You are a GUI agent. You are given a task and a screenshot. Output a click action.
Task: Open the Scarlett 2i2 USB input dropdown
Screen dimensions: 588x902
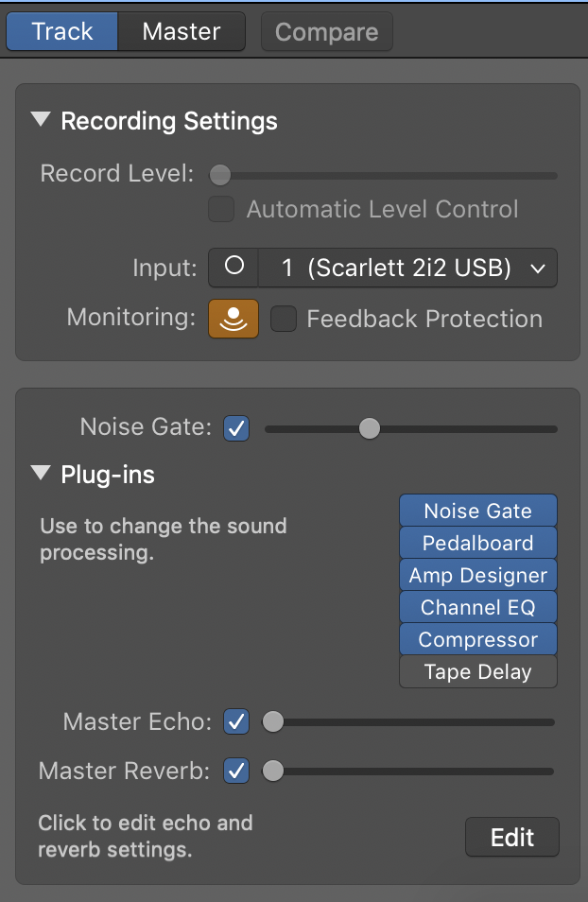click(x=408, y=269)
